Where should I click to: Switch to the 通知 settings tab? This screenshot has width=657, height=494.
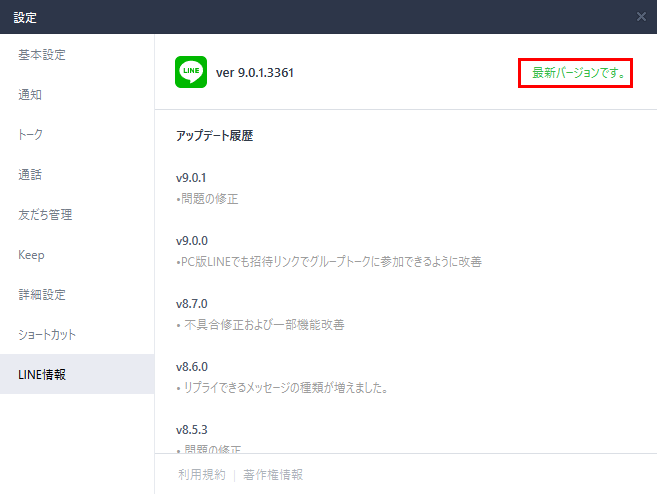click(x=30, y=95)
